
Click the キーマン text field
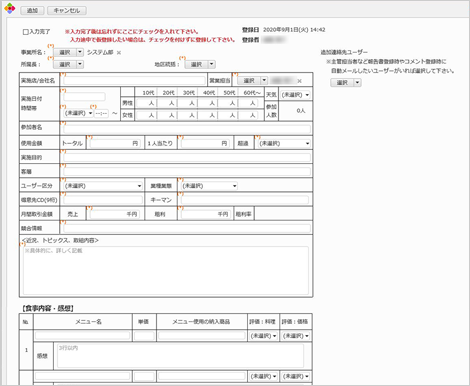[x=245, y=200]
